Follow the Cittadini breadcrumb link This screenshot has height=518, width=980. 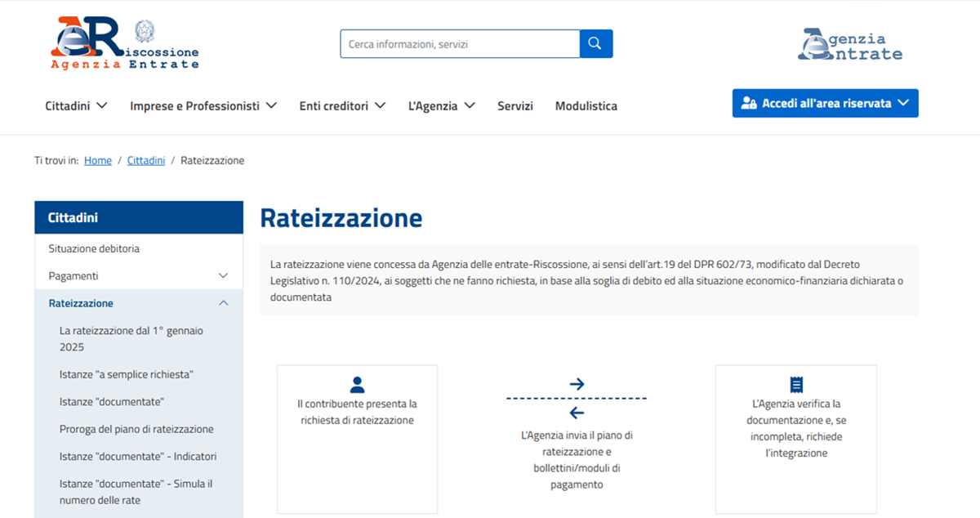click(146, 160)
